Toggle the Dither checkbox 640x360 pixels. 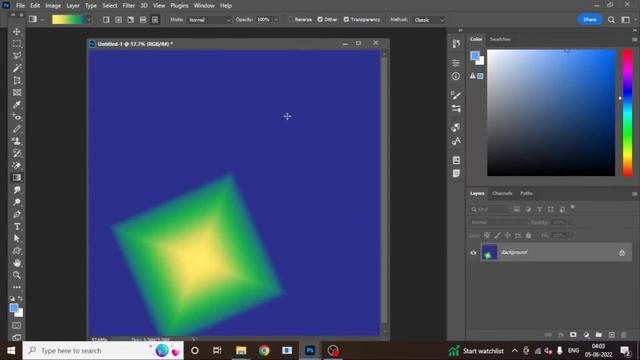320,20
